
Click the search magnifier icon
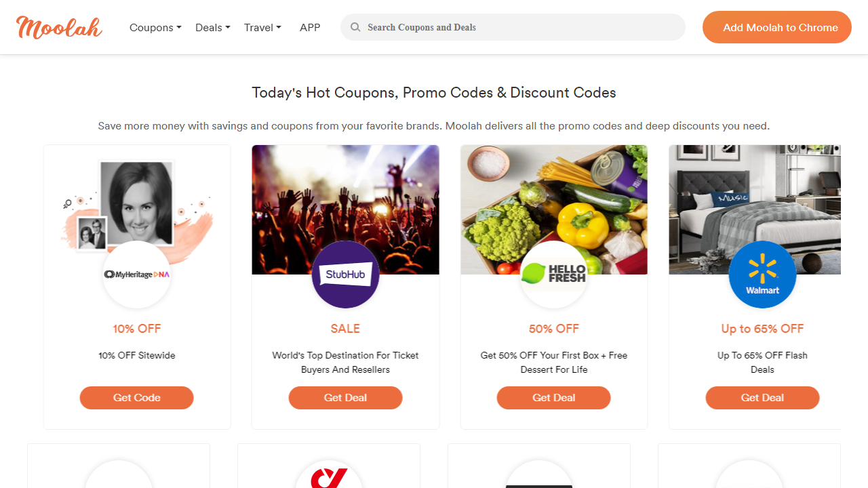point(355,28)
